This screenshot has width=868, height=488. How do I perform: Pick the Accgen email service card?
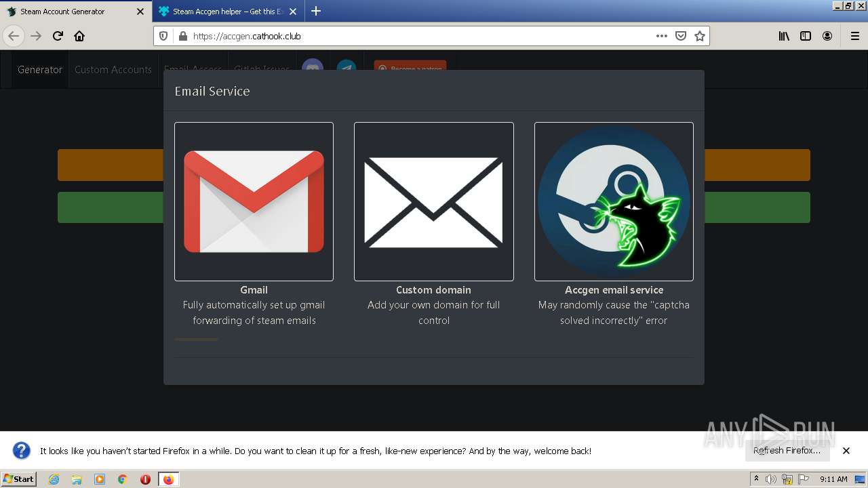click(x=614, y=201)
